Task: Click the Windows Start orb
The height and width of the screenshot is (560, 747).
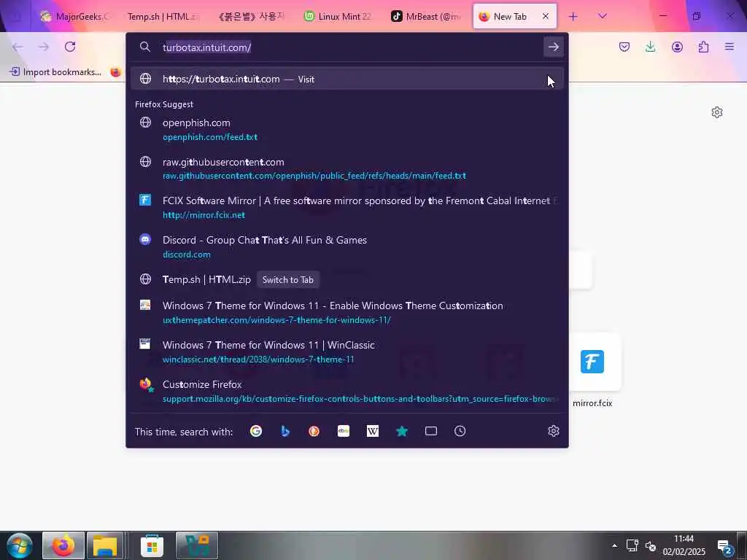Action: coord(20,545)
